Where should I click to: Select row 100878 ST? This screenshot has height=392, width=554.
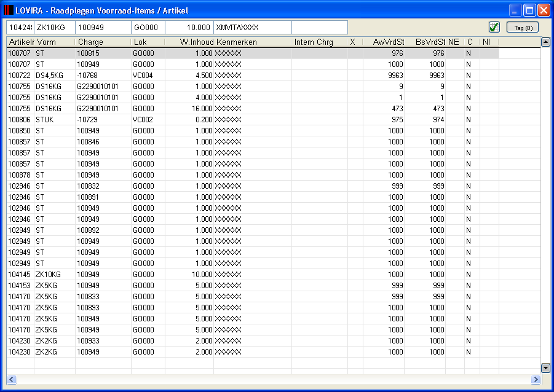(253, 175)
